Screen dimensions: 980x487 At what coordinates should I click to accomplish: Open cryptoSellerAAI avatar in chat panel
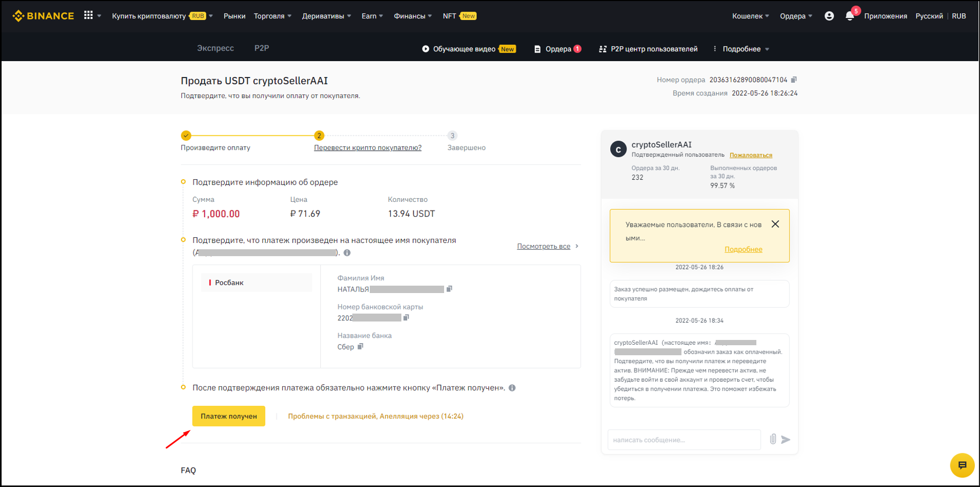click(x=618, y=149)
